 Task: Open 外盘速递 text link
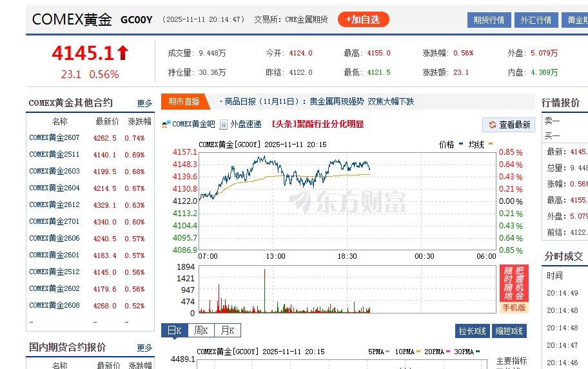246,125
